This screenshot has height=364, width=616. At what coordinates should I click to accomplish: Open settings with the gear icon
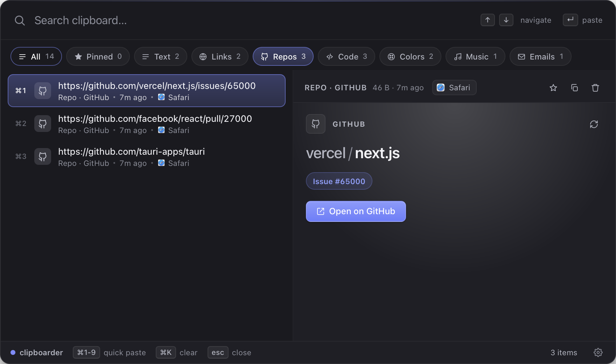[598, 352]
